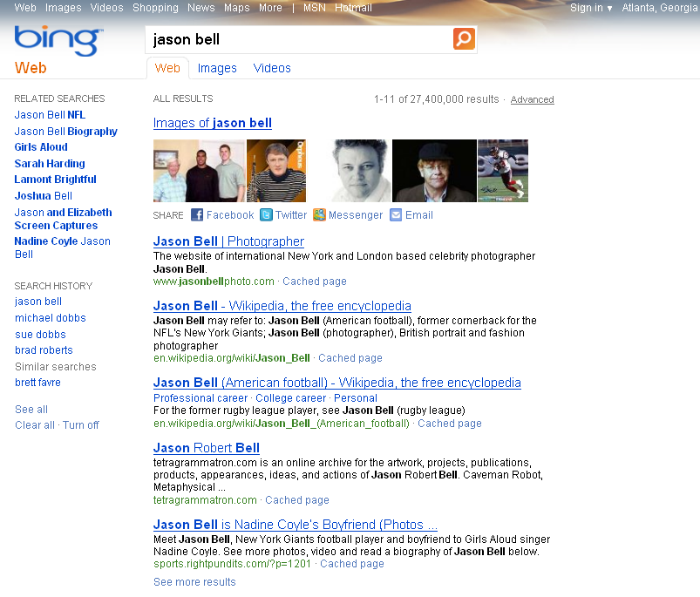This screenshot has height=597, width=700.
Task: Select the Web tab below search box
Action: point(167,68)
